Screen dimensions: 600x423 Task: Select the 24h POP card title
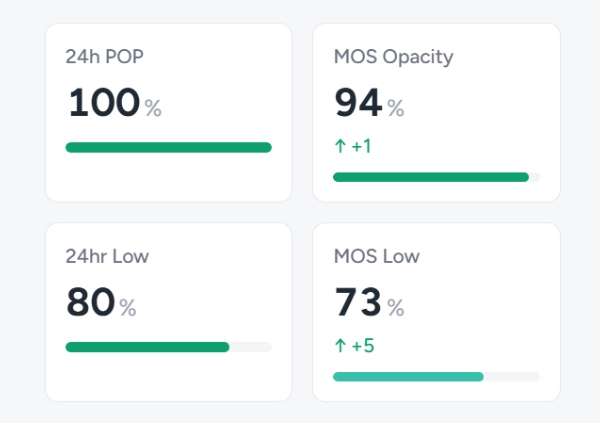(x=105, y=57)
